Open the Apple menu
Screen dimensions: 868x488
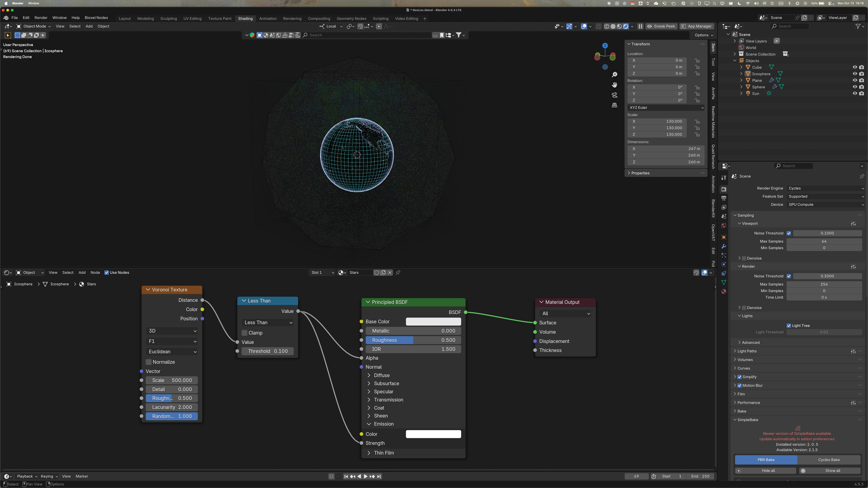point(6,3)
